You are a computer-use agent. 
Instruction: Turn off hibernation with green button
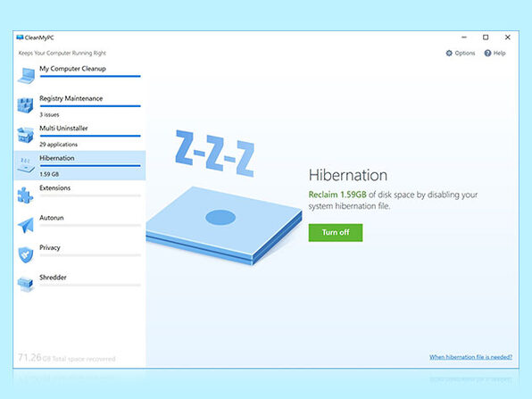click(336, 232)
